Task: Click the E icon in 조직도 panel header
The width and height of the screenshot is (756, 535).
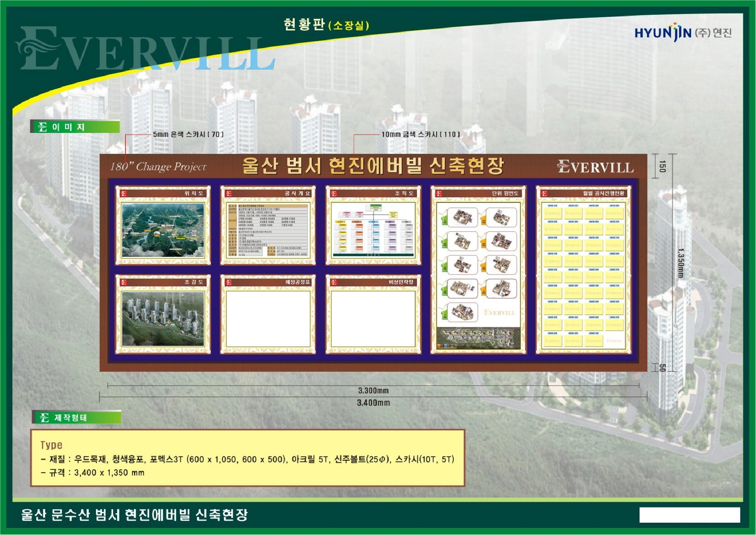Action: (x=334, y=193)
